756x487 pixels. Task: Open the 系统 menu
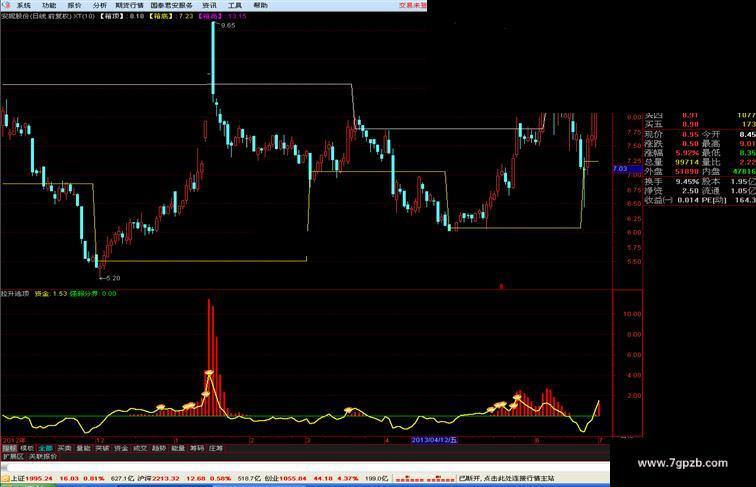click(x=24, y=5)
